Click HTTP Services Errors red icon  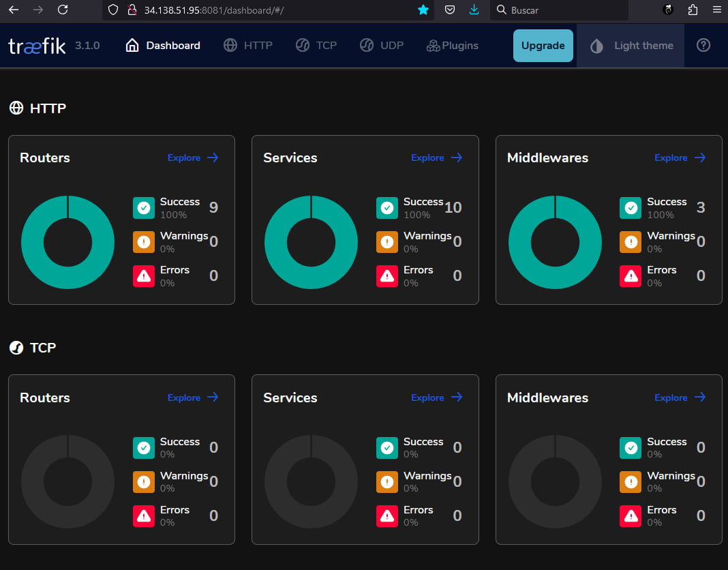pos(387,276)
